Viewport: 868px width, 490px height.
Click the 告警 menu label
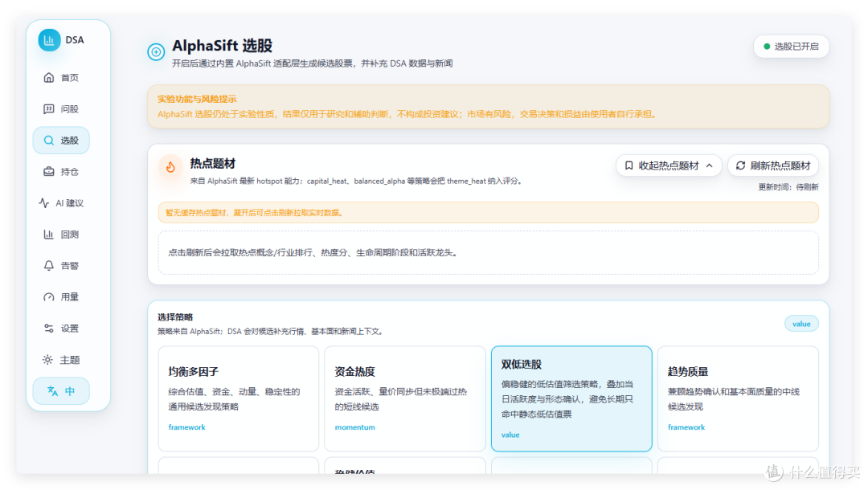(70, 265)
